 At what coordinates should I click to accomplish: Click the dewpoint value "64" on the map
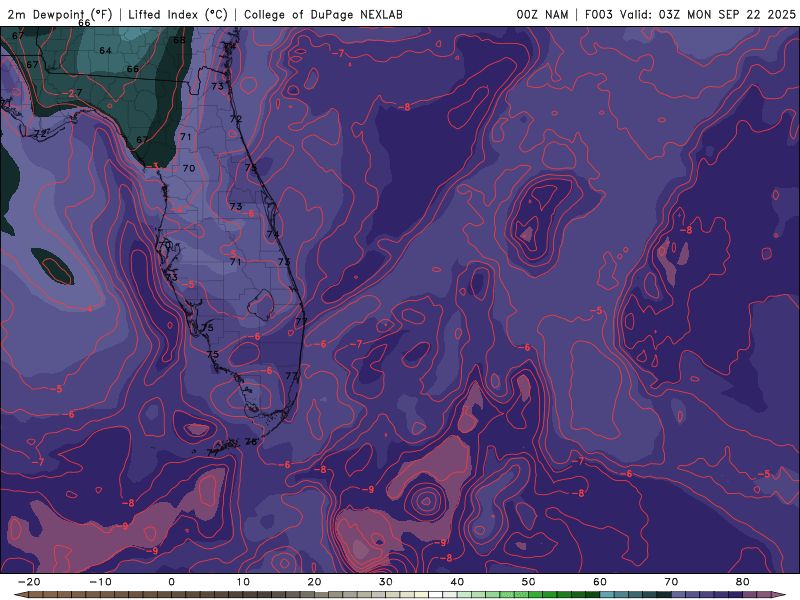pos(105,51)
